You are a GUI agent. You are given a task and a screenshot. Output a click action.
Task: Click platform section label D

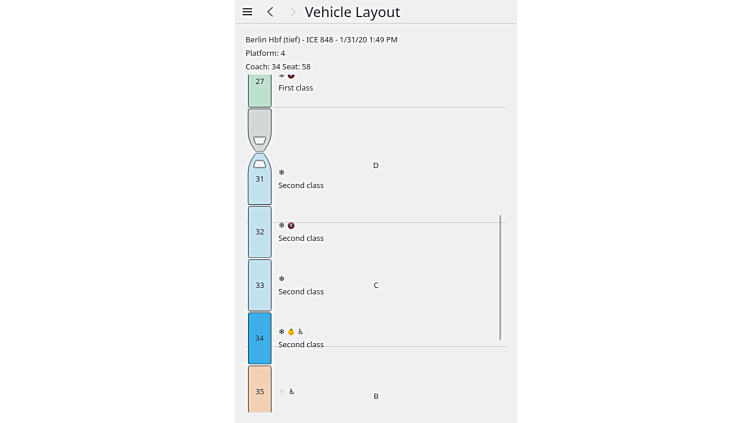376,166
